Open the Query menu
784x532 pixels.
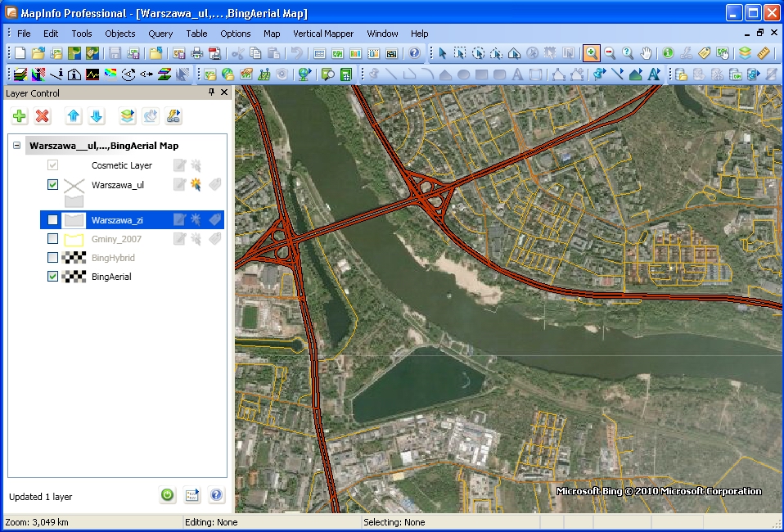coord(160,34)
